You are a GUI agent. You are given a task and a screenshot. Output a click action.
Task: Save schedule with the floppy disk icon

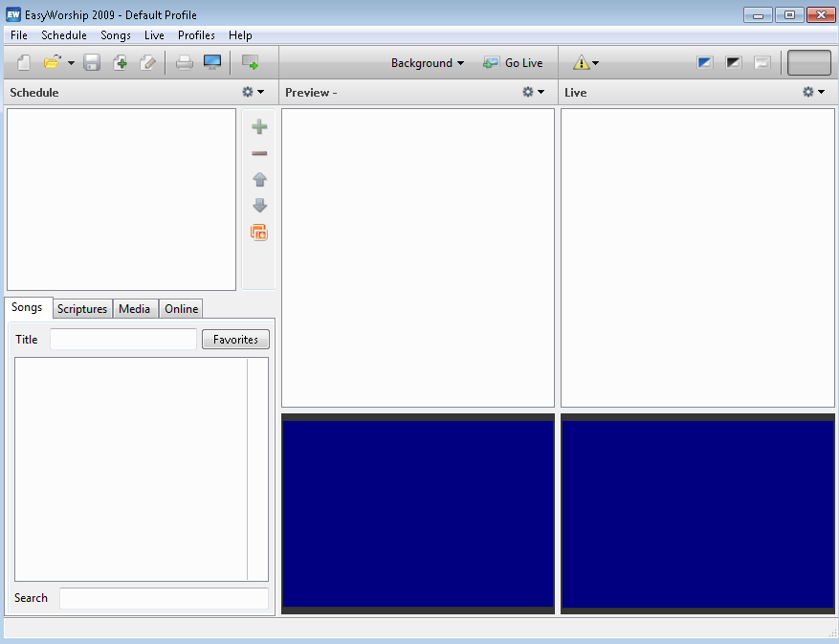[x=92, y=62]
